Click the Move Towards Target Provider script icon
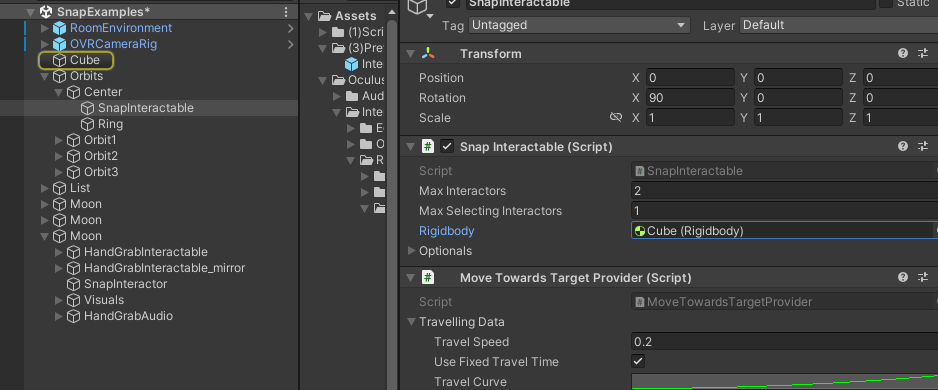 428,278
